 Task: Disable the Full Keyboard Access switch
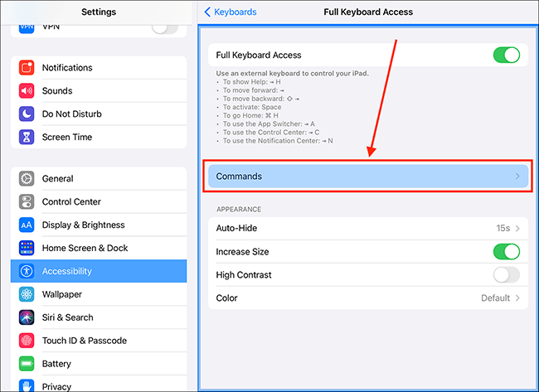pyautogui.click(x=507, y=55)
